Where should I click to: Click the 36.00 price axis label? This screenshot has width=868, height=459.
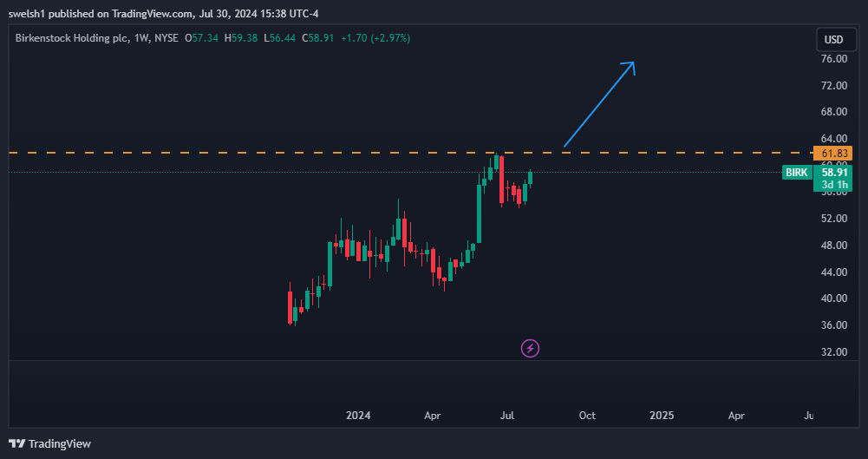pos(834,325)
